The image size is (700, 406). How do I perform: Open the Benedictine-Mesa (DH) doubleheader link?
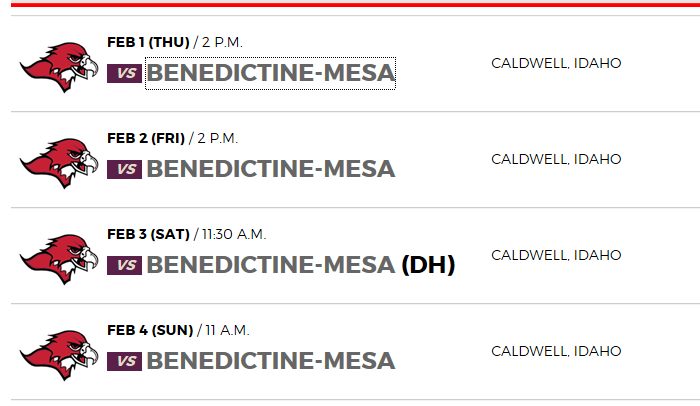pos(300,265)
